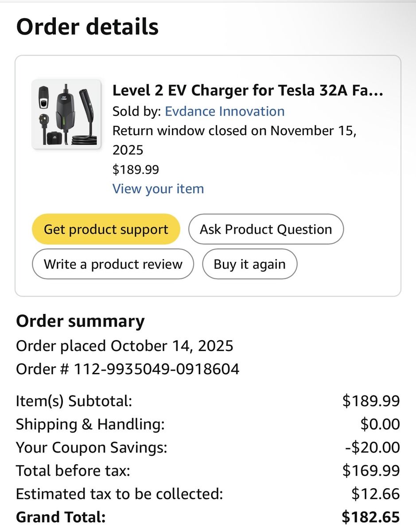This screenshot has height=532, width=416.
Task: Click the $189.99 price under the product
Action: click(136, 170)
